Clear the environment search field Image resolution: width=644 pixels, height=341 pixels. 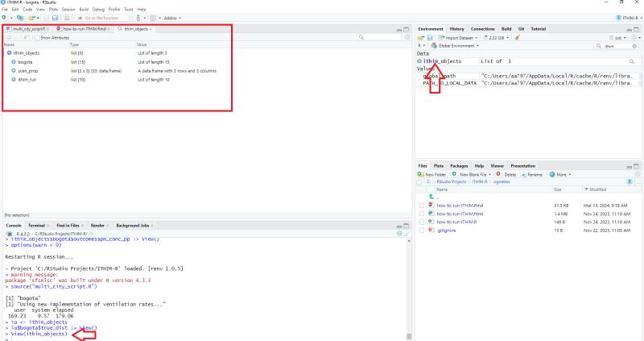(x=634, y=46)
